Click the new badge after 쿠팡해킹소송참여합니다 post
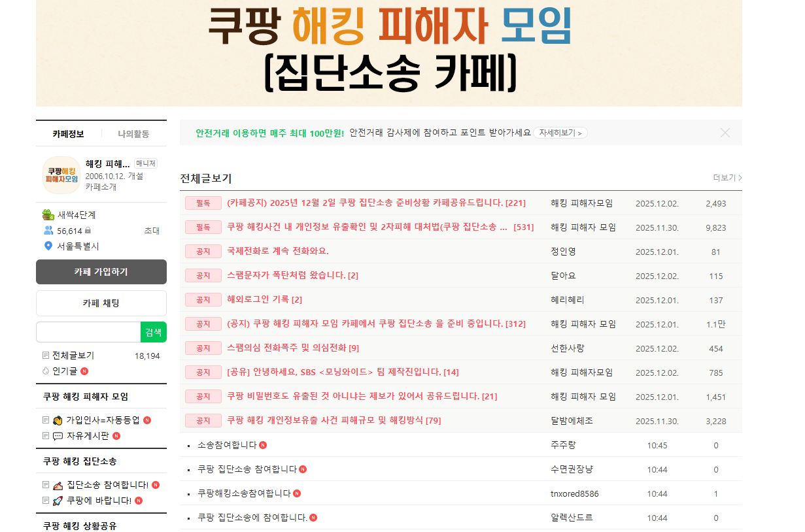This screenshot has height=532, width=805. [297, 493]
